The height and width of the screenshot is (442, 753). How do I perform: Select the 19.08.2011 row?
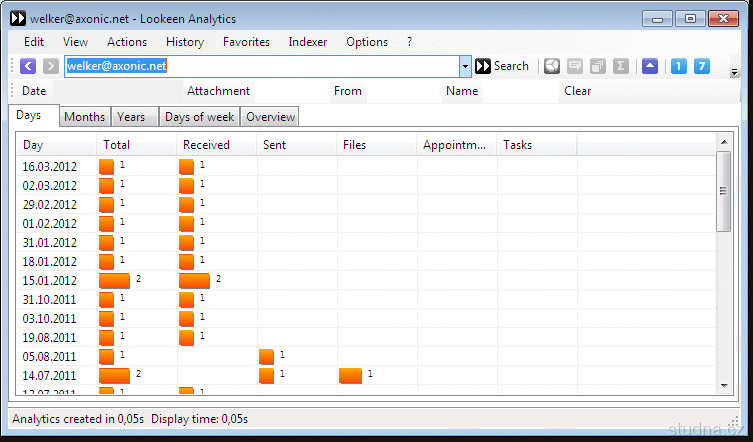pos(366,337)
